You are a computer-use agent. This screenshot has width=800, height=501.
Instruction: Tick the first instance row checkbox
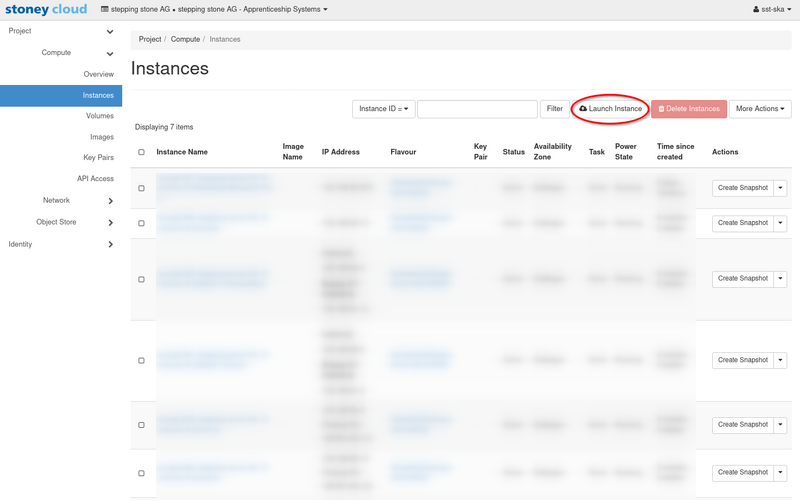(x=141, y=188)
